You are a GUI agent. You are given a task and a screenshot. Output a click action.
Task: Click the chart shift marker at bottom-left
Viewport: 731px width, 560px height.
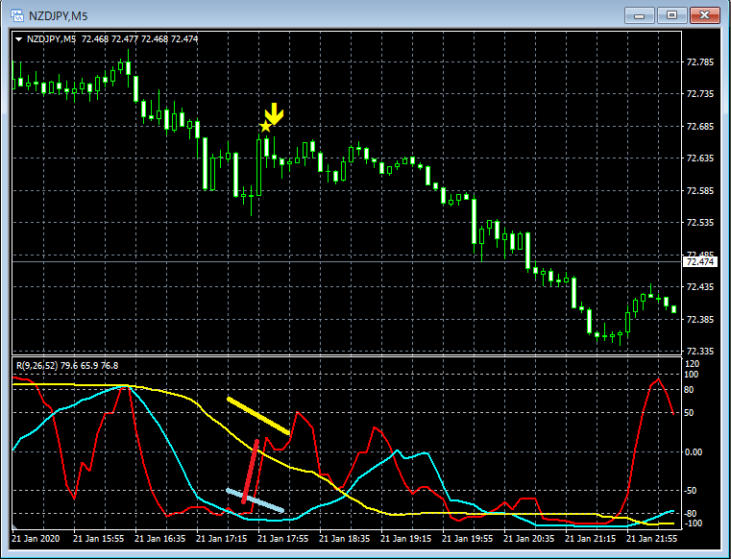pyautogui.click(x=14, y=527)
